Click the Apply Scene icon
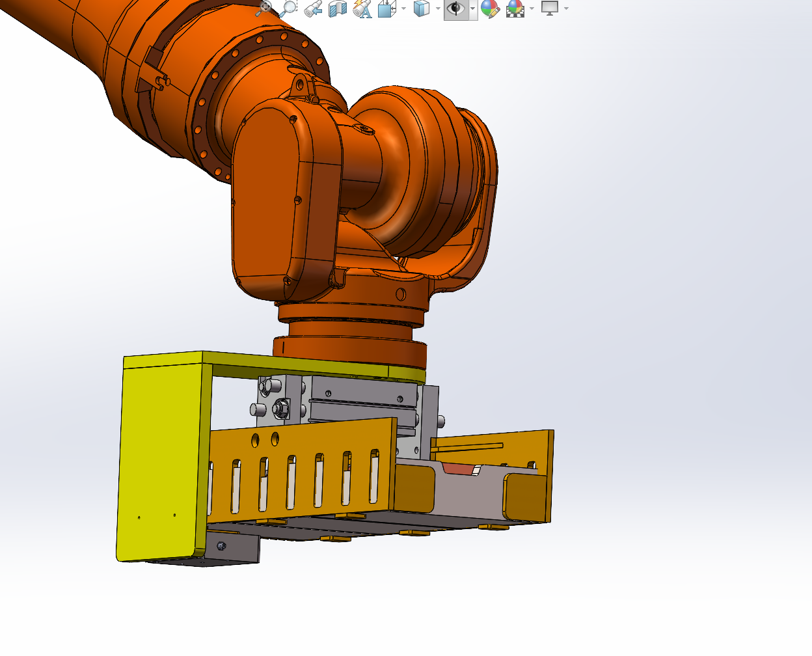 515,8
